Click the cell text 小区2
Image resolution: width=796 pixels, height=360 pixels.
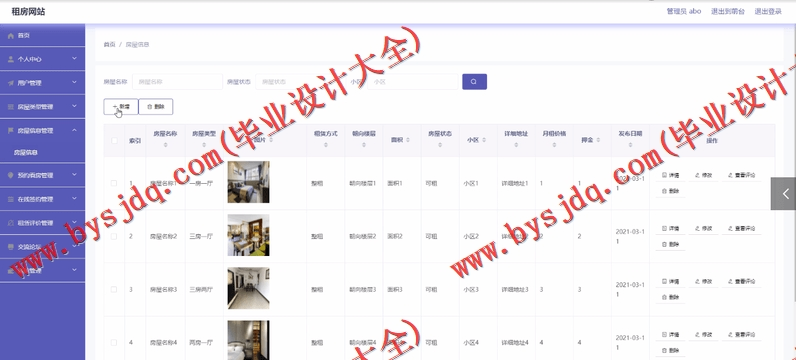471,237
